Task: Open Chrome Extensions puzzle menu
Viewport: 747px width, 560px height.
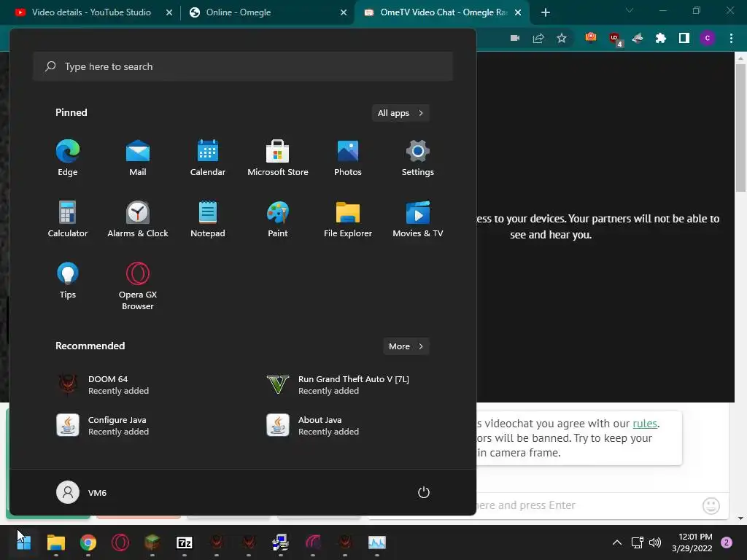Action: pos(661,38)
